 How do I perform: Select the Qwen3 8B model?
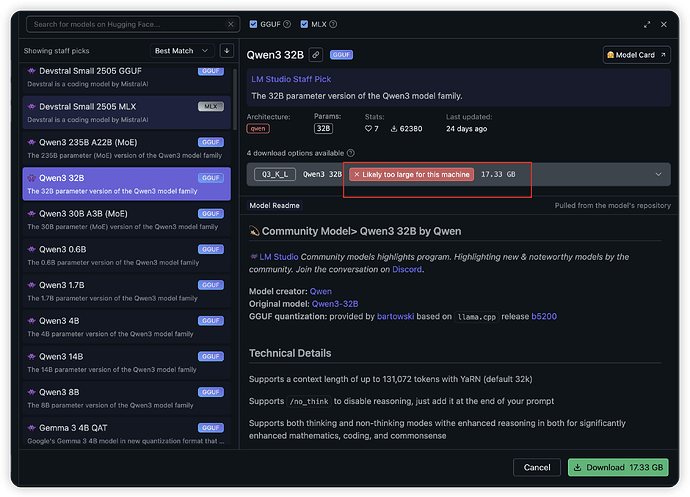tap(126, 398)
